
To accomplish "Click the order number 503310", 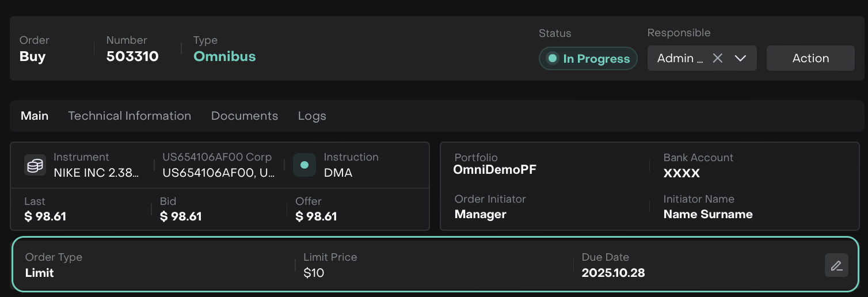I will [x=132, y=56].
